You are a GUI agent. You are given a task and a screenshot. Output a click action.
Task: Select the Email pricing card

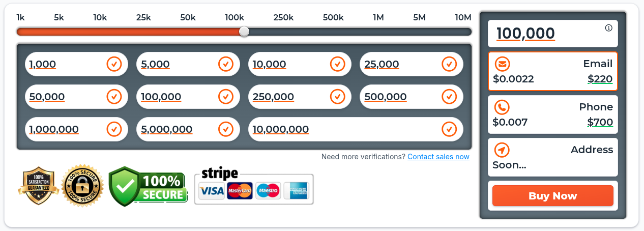[553, 71]
